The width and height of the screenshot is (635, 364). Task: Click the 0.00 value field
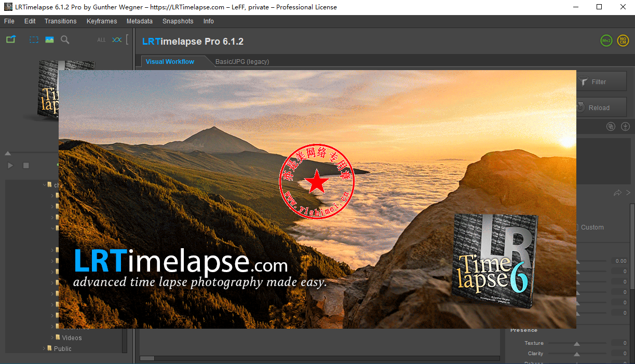pyautogui.click(x=619, y=261)
